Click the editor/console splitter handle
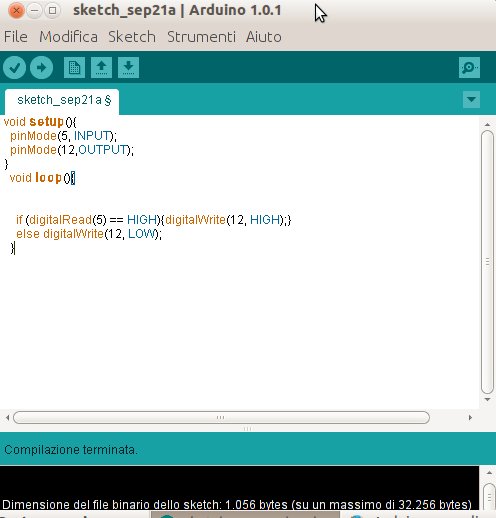 [x=247, y=429]
